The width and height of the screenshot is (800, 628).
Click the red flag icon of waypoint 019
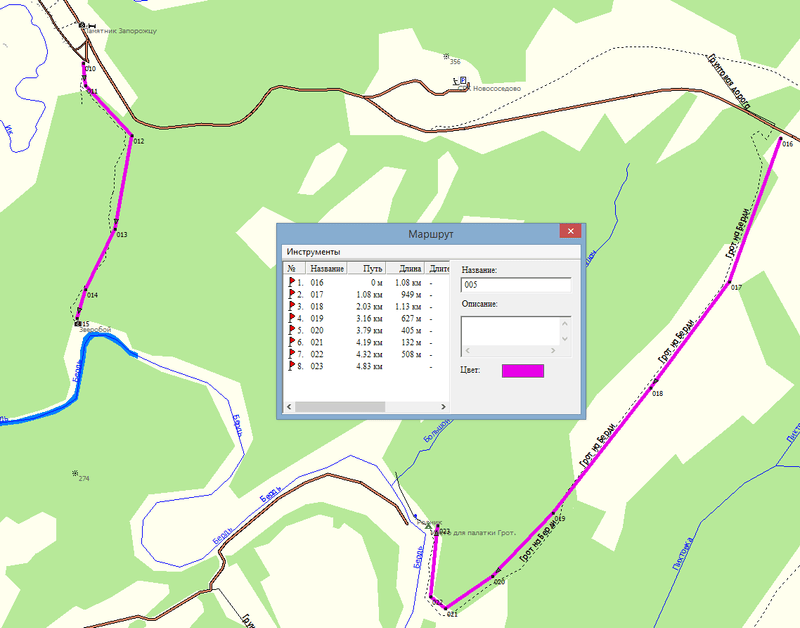click(x=292, y=318)
